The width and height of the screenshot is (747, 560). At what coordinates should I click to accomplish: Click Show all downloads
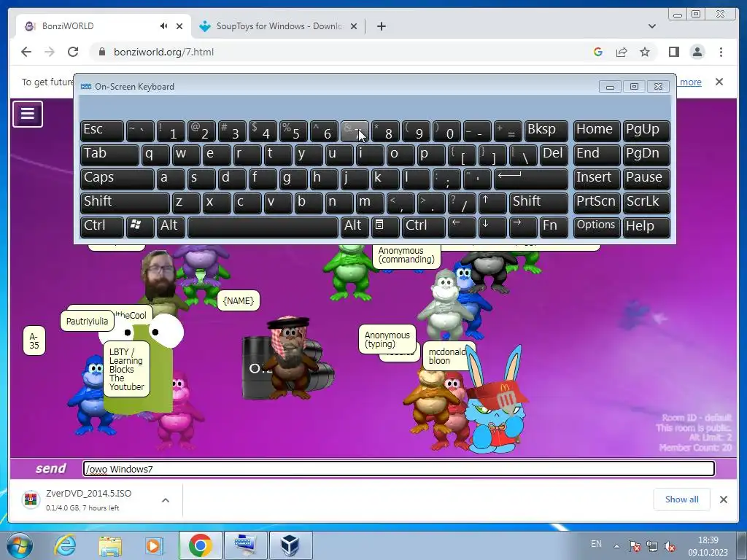coord(682,499)
